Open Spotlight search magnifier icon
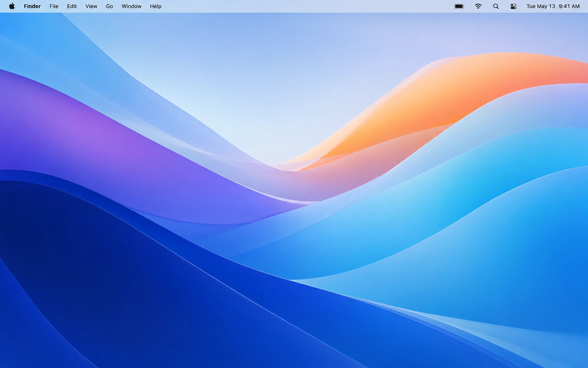The height and width of the screenshot is (368, 588). click(496, 6)
